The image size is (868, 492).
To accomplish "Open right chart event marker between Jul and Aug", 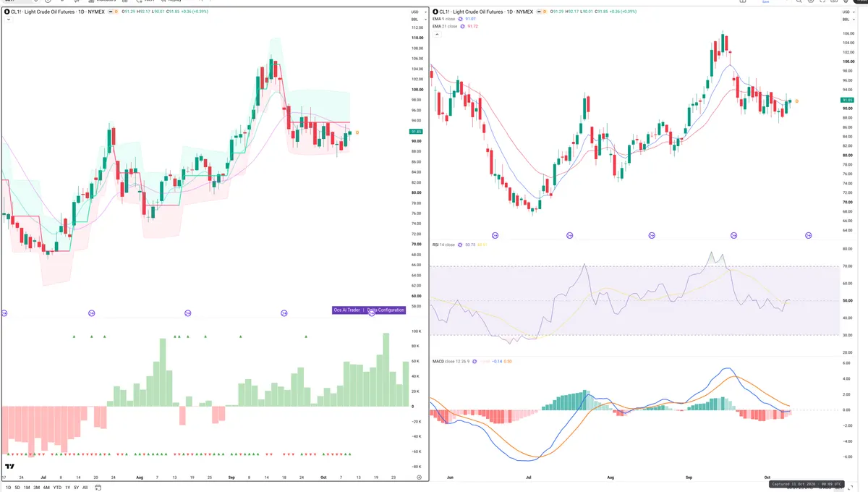I will (570, 235).
